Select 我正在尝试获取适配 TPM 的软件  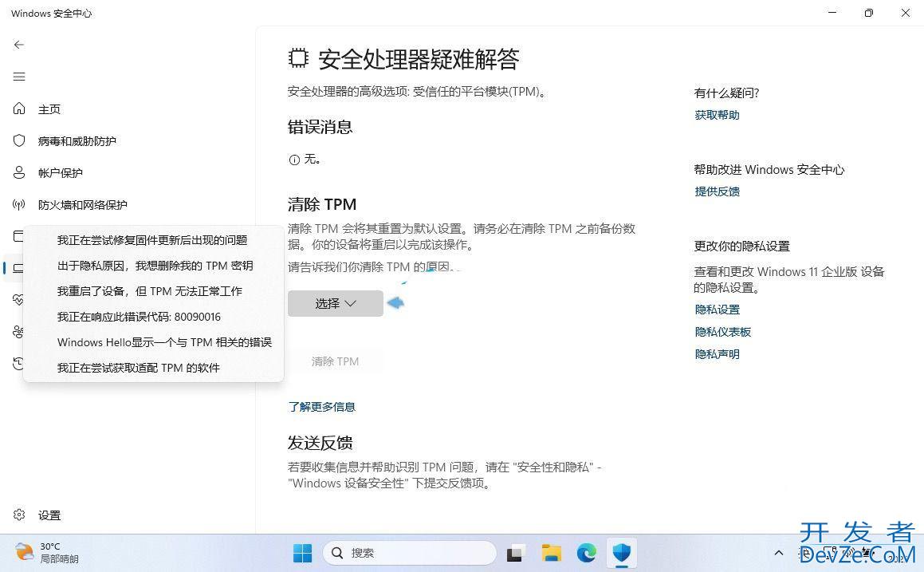pyautogui.click(x=139, y=368)
